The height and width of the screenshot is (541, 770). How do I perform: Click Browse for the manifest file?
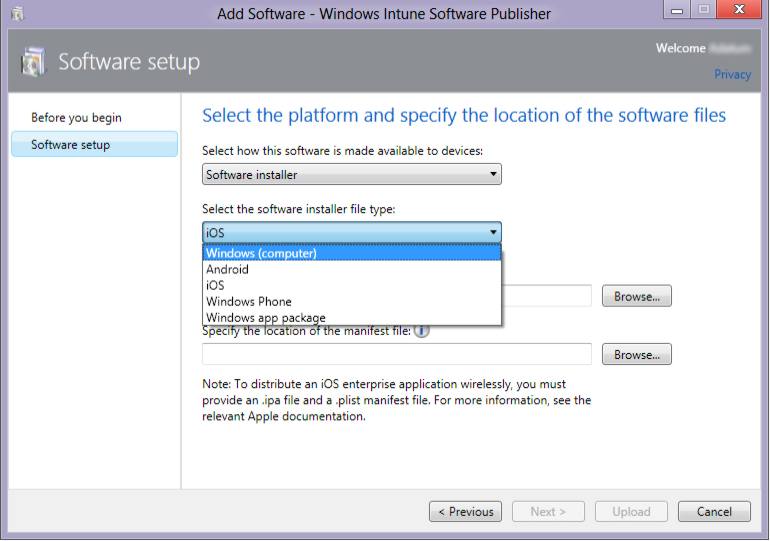[x=636, y=354]
